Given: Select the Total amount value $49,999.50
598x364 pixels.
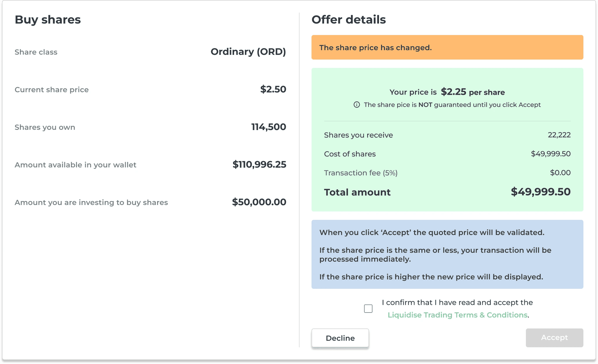Looking at the screenshot, I should (x=540, y=192).
